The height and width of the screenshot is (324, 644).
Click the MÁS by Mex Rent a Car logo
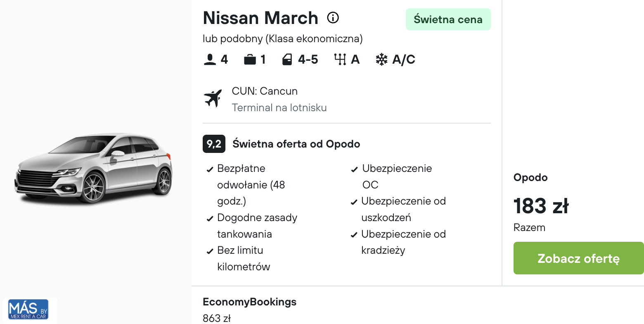coord(28,310)
